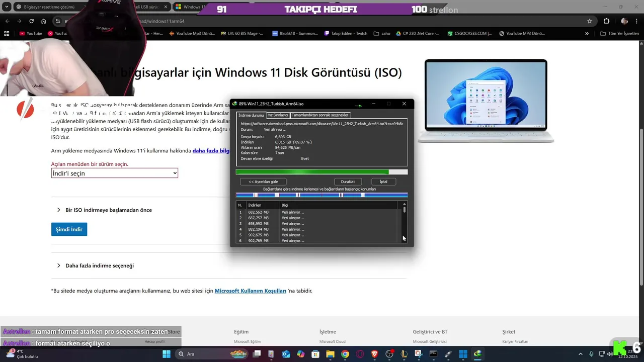Launch Outlook from the taskbar
The height and width of the screenshot is (362, 644).
point(286,354)
